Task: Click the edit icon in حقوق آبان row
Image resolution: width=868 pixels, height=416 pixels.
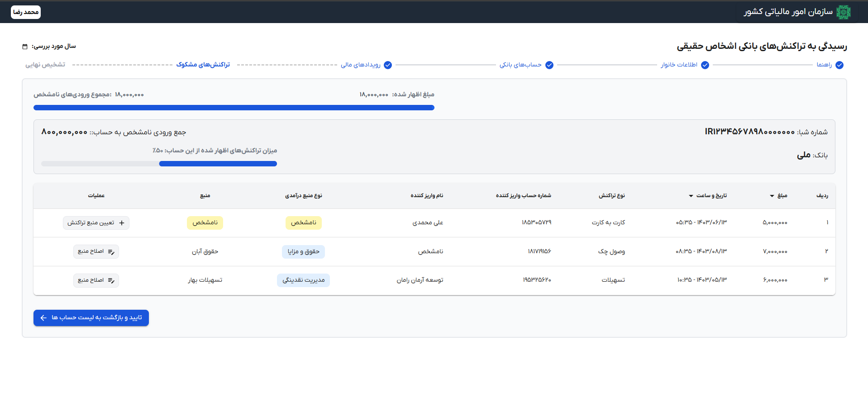Action: click(x=111, y=252)
